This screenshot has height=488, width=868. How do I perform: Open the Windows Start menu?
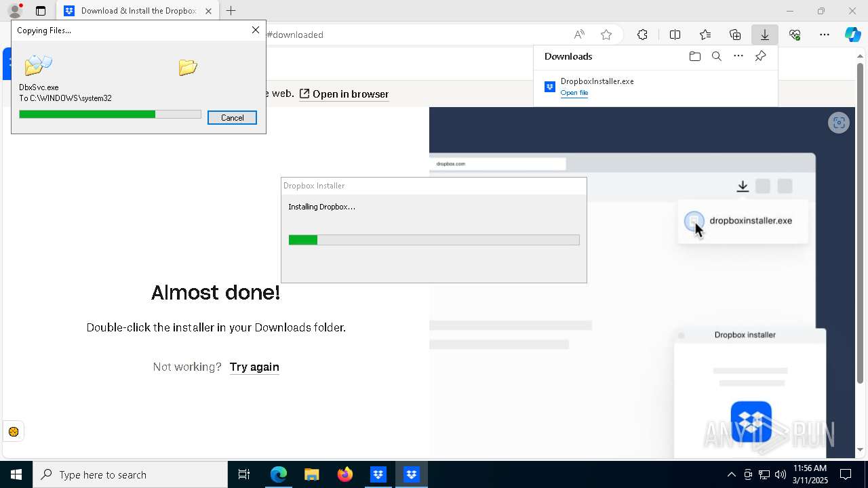click(16, 474)
